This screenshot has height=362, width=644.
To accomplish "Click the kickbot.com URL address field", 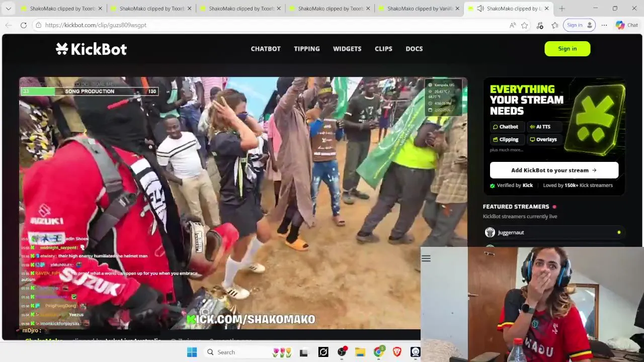I will coord(96,25).
